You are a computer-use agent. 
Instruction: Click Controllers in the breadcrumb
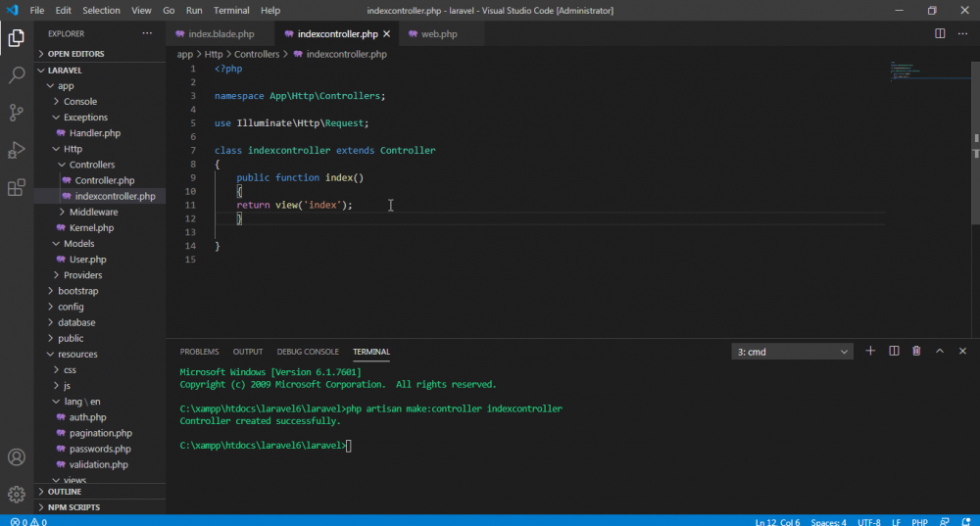pos(257,54)
